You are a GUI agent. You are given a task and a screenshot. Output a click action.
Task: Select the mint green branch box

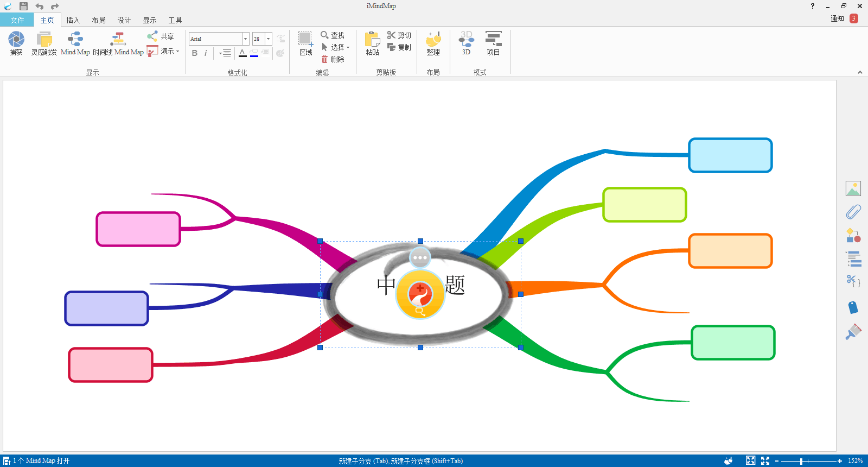733,343
